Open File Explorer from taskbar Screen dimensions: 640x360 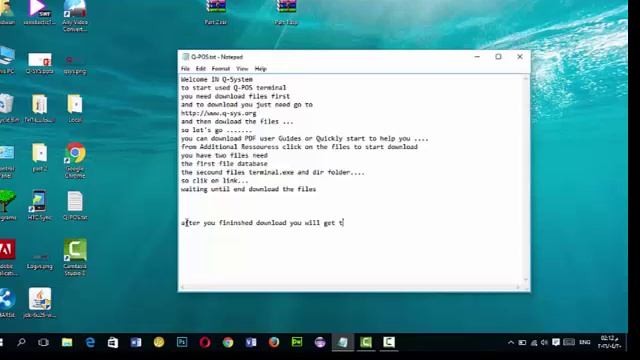click(67, 342)
